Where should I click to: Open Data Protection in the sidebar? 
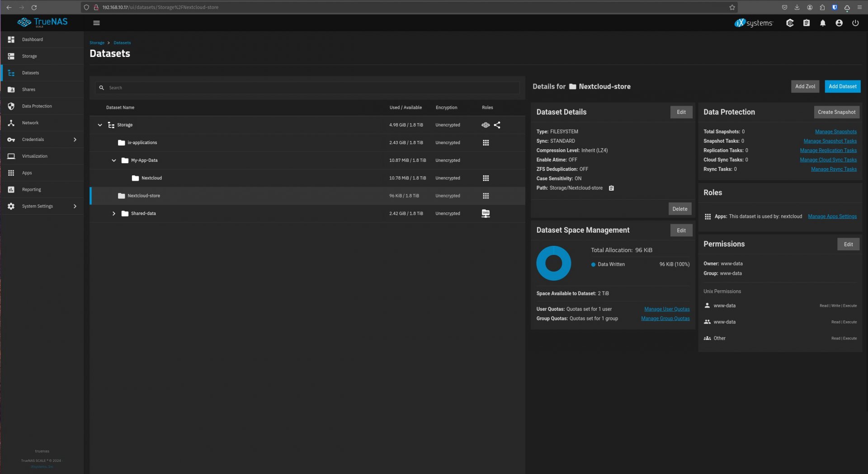37,106
